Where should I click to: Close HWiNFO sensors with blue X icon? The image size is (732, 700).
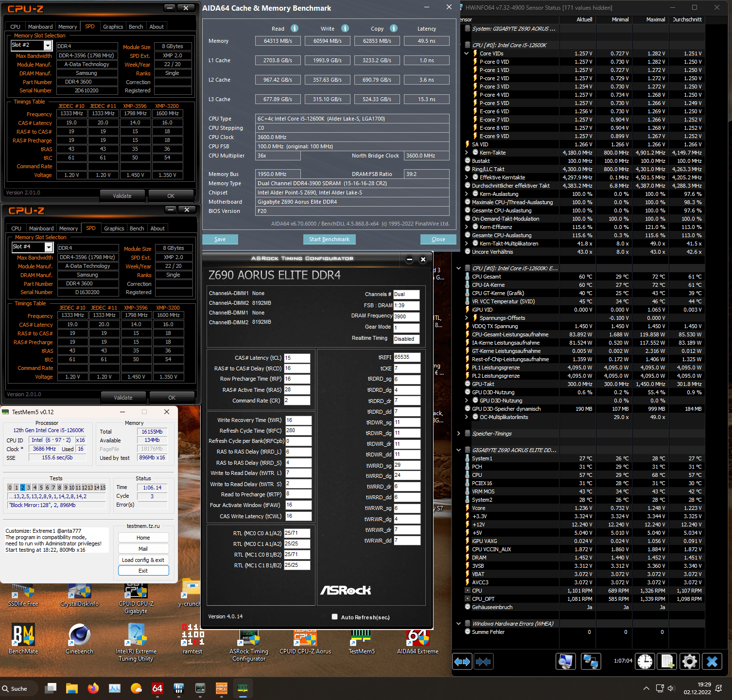click(712, 662)
